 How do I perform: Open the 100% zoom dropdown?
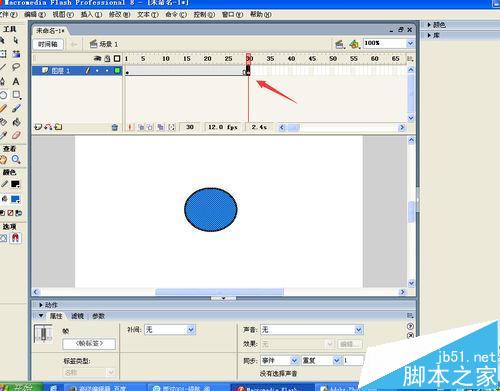point(410,43)
